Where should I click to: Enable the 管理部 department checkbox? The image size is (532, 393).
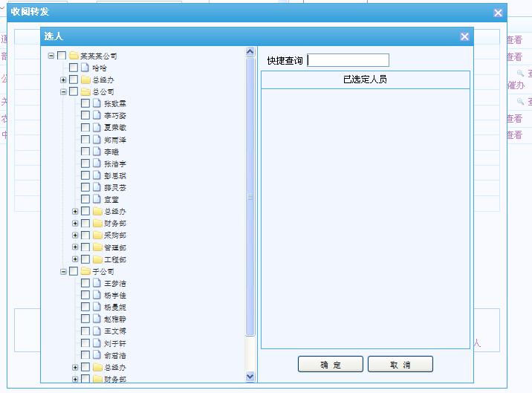pyautogui.click(x=85, y=247)
